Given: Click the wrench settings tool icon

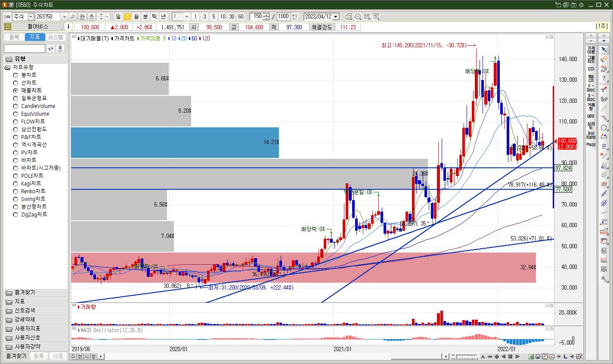Looking at the screenshot, I should [x=604, y=279].
